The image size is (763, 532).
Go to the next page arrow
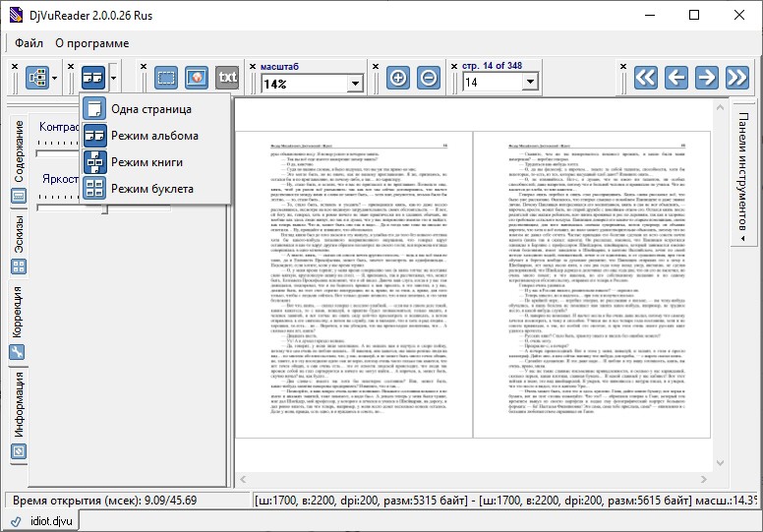(x=705, y=78)
